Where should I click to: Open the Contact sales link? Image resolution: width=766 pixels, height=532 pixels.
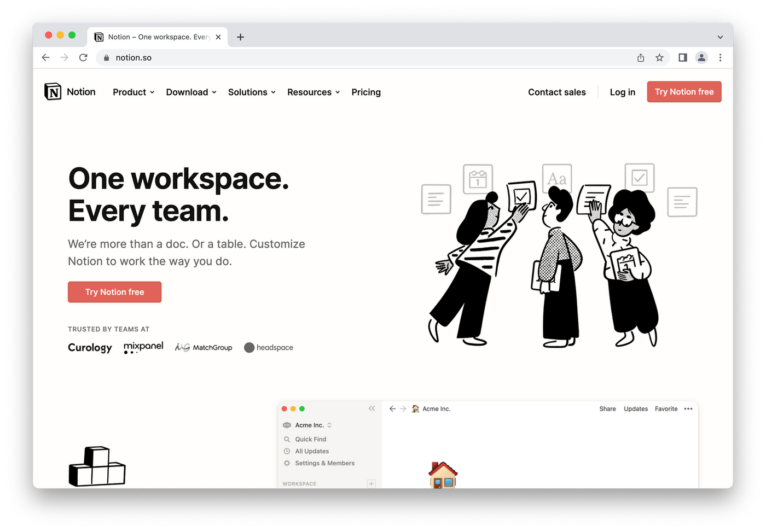pyautogui.click(x=556, y=92)
